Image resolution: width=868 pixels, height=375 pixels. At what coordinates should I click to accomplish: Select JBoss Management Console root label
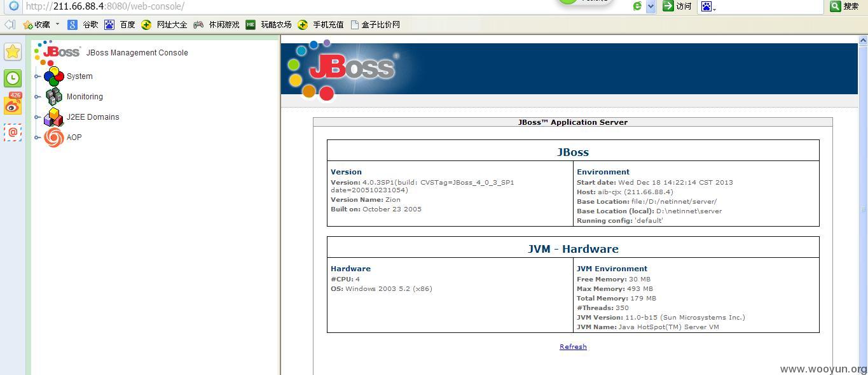tap(137, 53)
